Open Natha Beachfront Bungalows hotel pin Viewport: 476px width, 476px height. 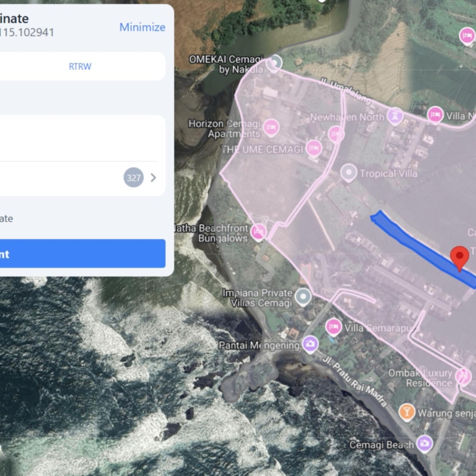tap(259, 231)
